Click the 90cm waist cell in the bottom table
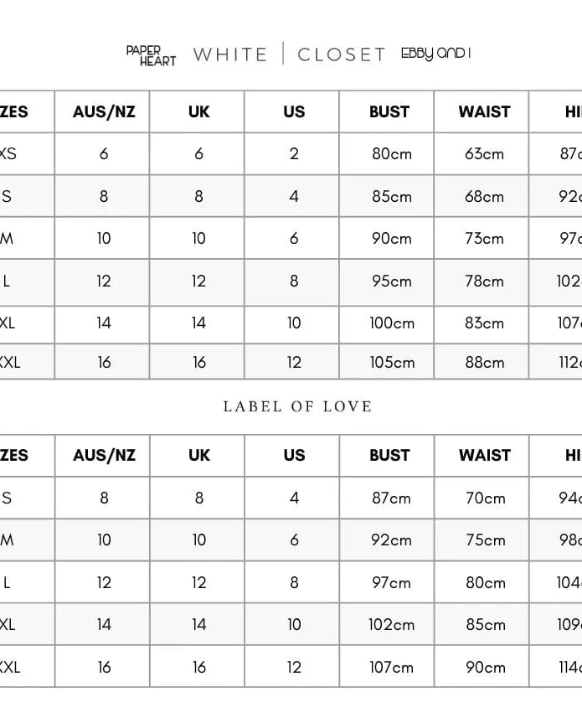The width and height of the screenshot is (582, 728). point(486,668)
